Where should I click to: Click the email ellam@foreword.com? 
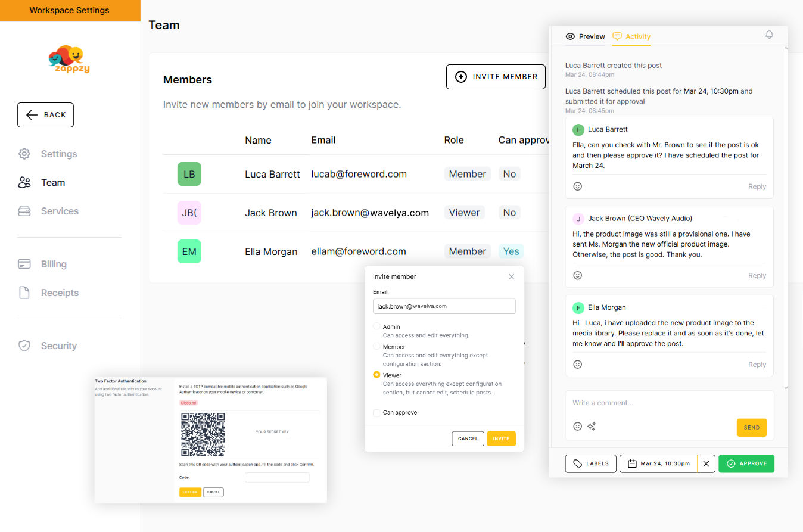pos(359,251)
